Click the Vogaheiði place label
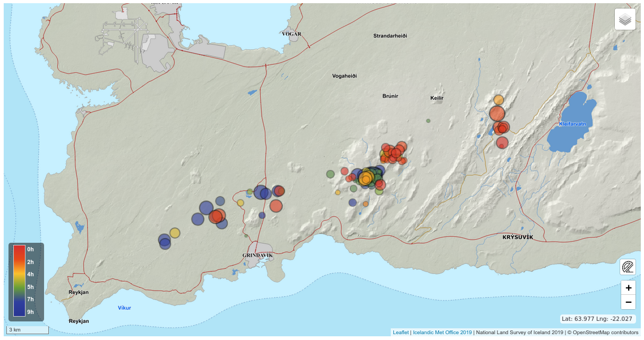This screenshot has height=340, width=644. [345, 76]
